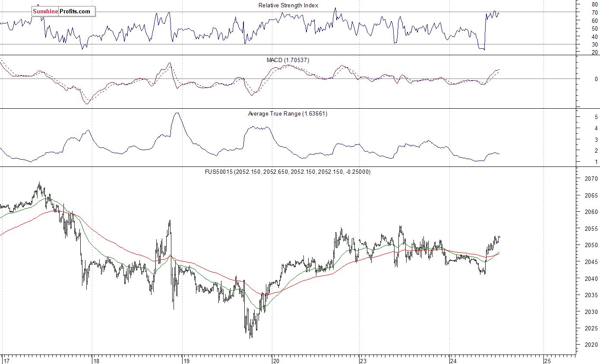Click the RSI axis value 70
600x364 pixels.
[x=594, y=13]
